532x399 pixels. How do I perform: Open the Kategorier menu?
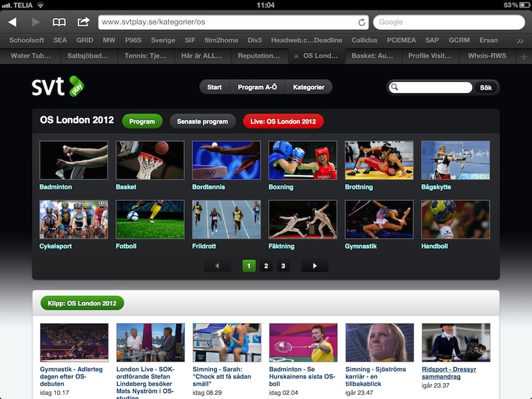pyautogui.click(x=309, y=87)
